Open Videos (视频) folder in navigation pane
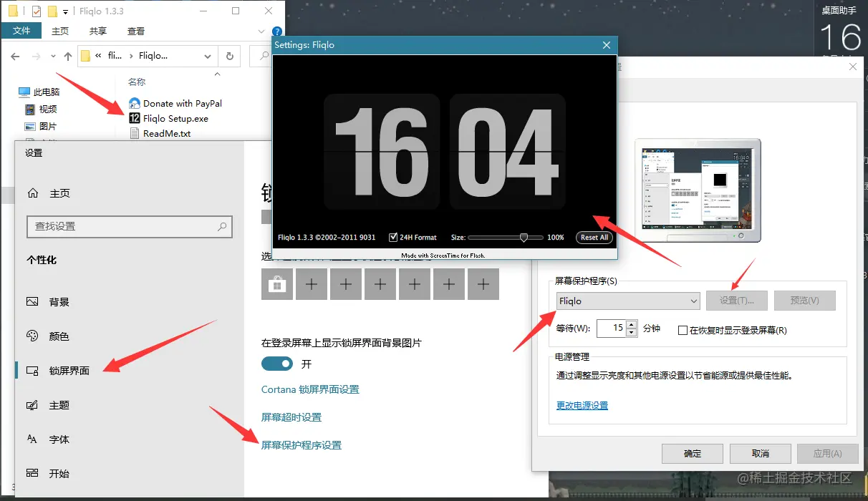 click(40, 110)
